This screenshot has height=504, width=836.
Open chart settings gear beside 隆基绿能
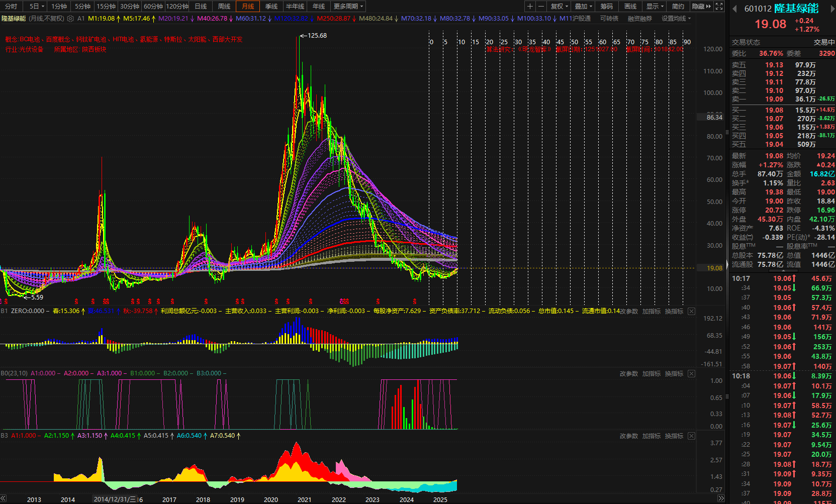(x=70, y=19)
